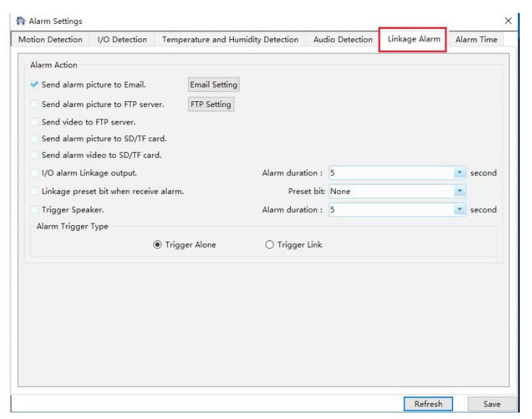Image resolution: width=532 pixels, height=419 pixels.
Task: Enable I/O alarm Linkage output
Action: [x=34, y=173]
